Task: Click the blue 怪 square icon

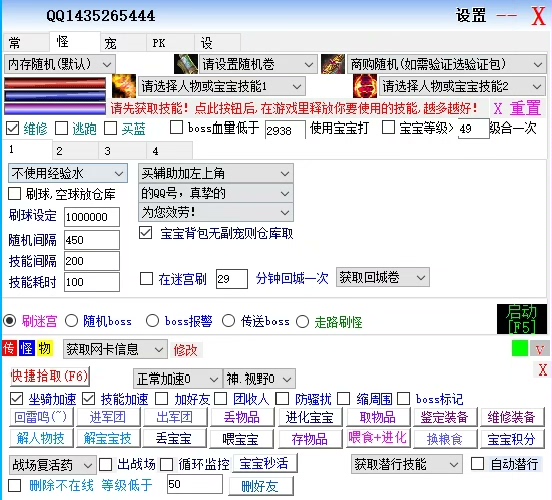Action: point(27,348)
